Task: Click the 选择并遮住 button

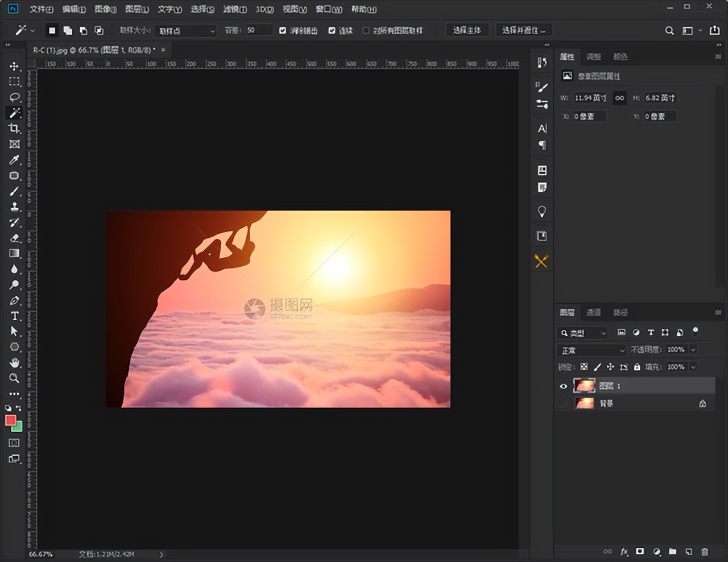Action: (x=523, y=30)
